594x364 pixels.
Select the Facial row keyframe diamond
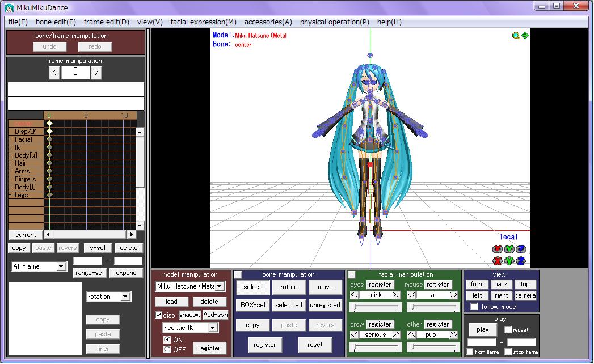(49, 139)
